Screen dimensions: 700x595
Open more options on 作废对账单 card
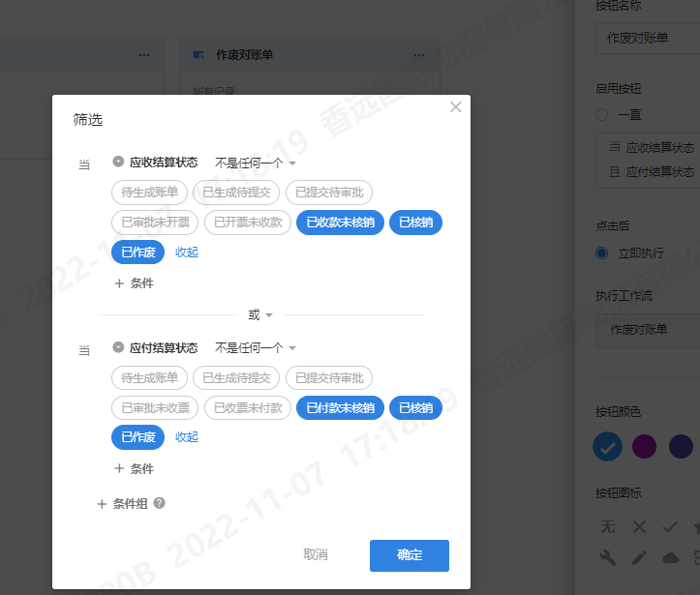[x=415, y=55]
